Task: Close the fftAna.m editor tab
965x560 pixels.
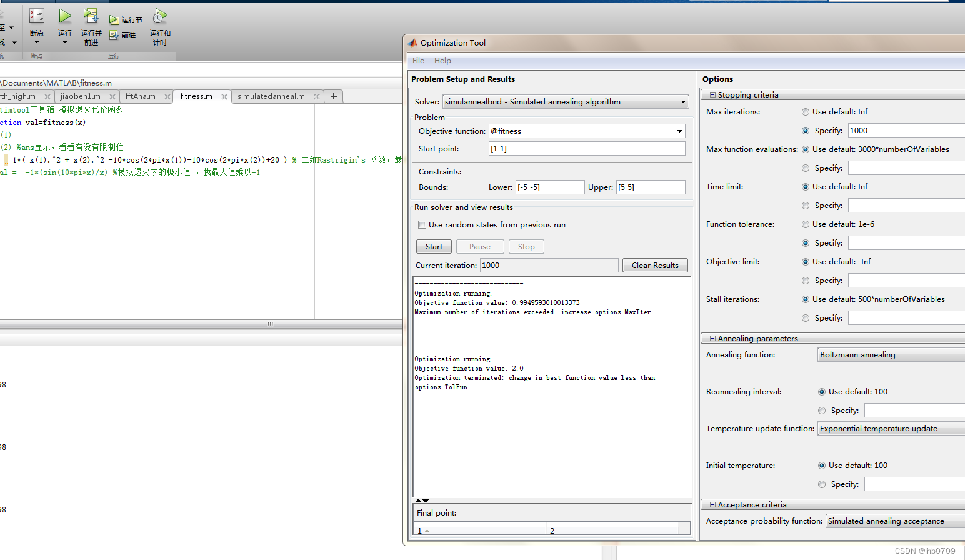Action: tap(167, 96)
